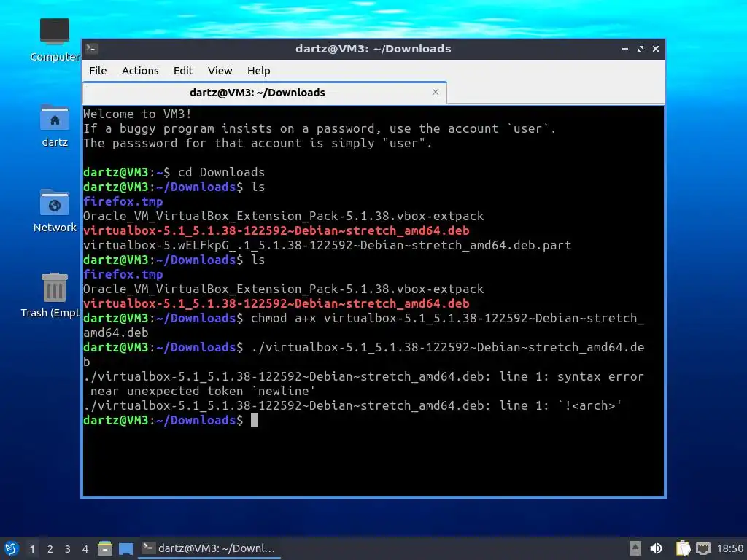Open the volume speaker tray icon

[656, 548]
